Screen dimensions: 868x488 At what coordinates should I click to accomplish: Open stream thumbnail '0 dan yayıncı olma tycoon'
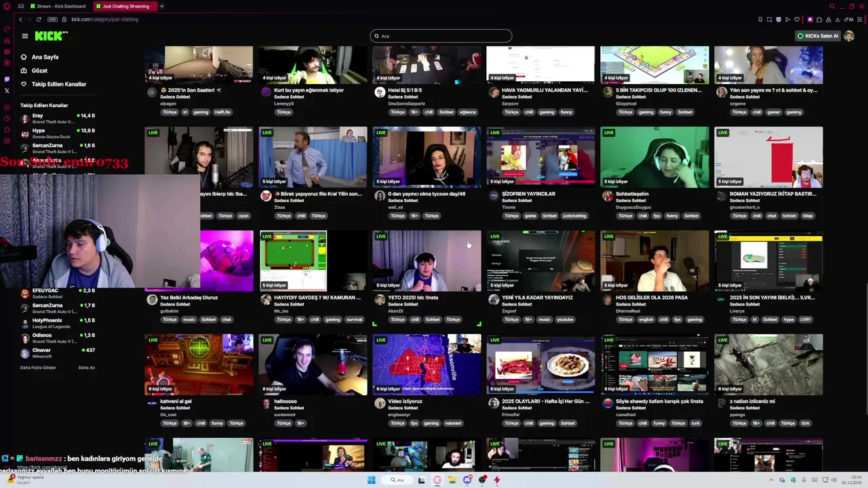point(427,157)
